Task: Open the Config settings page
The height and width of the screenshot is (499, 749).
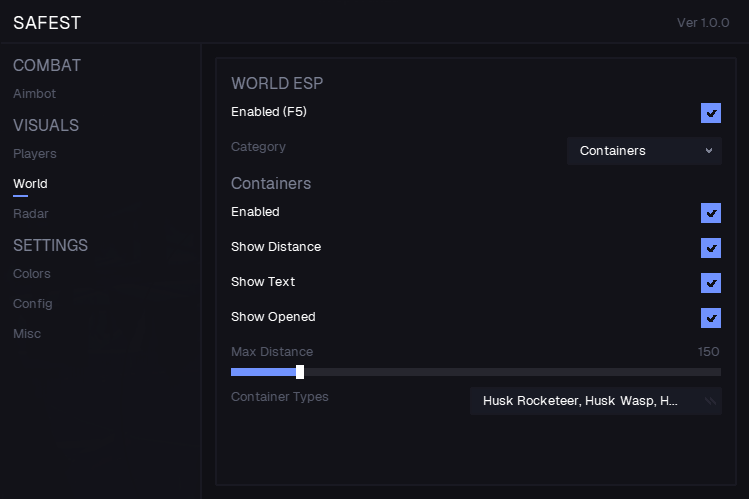Action: (x=33, y=304)
